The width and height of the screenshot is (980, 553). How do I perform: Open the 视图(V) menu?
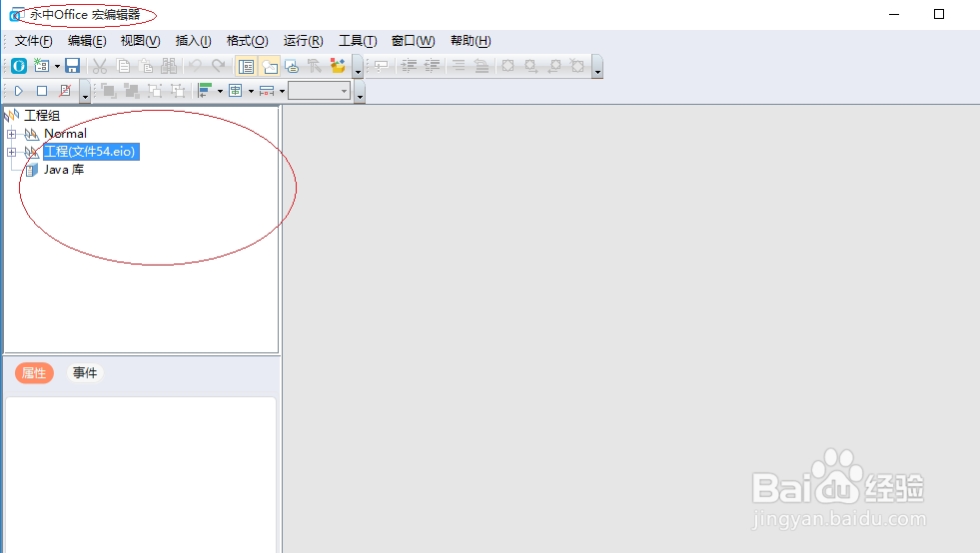coord(141,41)
